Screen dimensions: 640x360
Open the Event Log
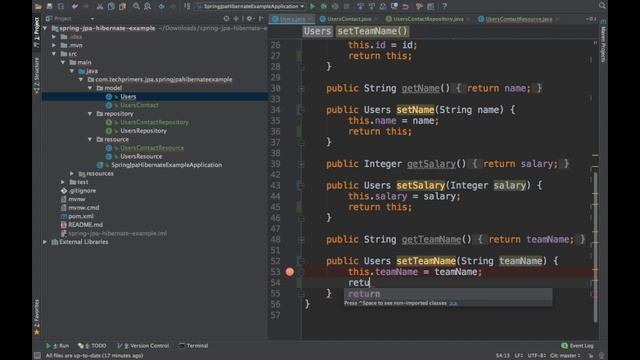(x=578, y=346)
